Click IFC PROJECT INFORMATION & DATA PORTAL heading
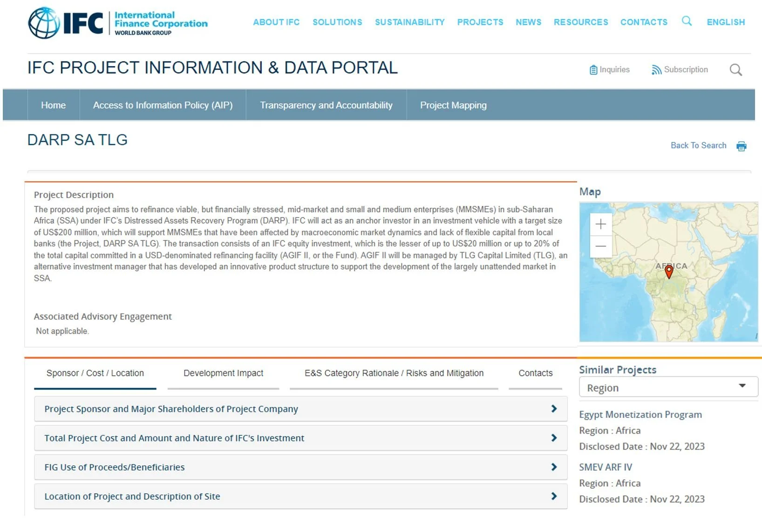762x532 pixels. coord(212,68)
